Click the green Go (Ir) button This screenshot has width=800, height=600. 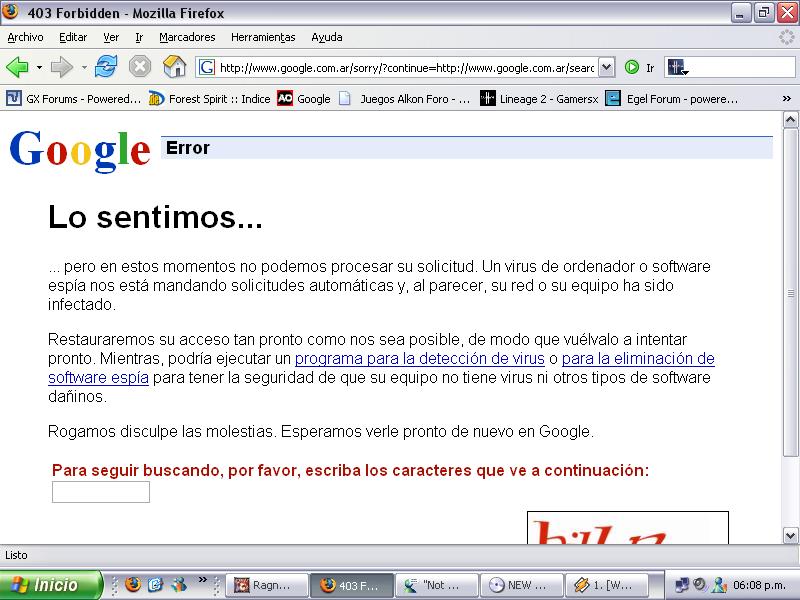tap(639, 67)
